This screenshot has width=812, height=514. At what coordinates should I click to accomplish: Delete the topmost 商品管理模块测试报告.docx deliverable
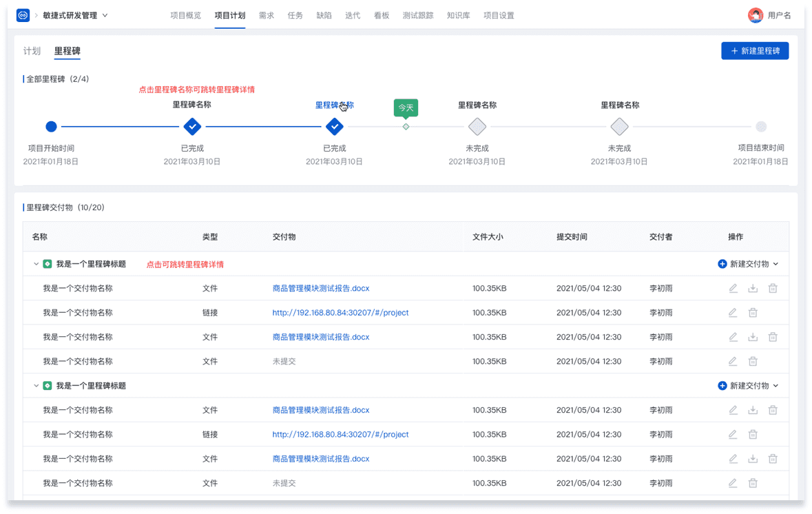click(773, 289)
